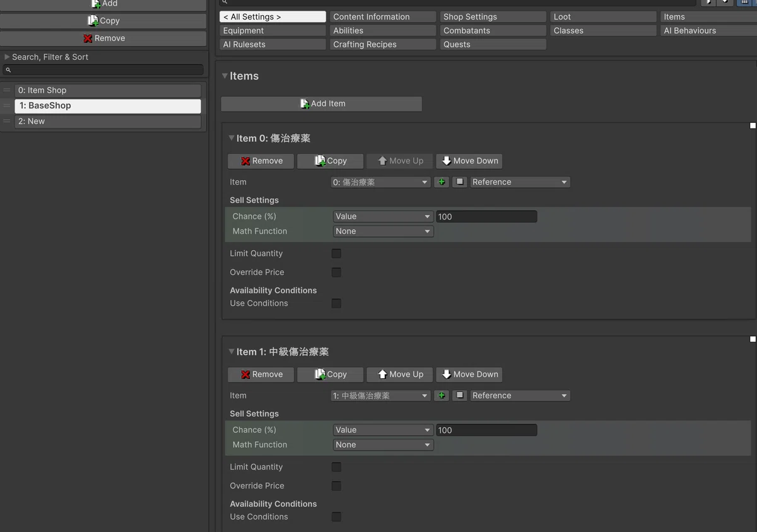The width and height of the screenshot is (757, 532).
Task: Open Item 1 item selection dropdown
Action: [x=381, y=396]
